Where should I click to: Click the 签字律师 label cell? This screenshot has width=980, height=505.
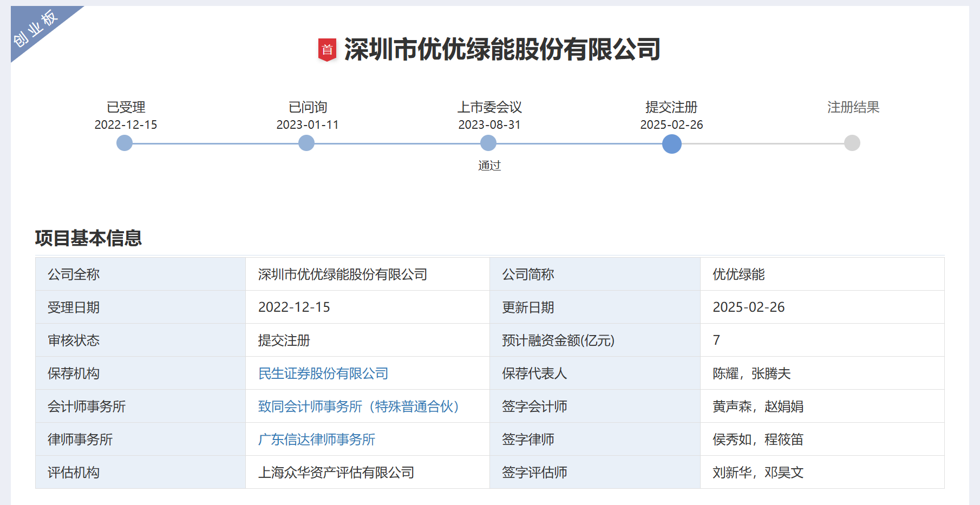click(x=595, y=440)
